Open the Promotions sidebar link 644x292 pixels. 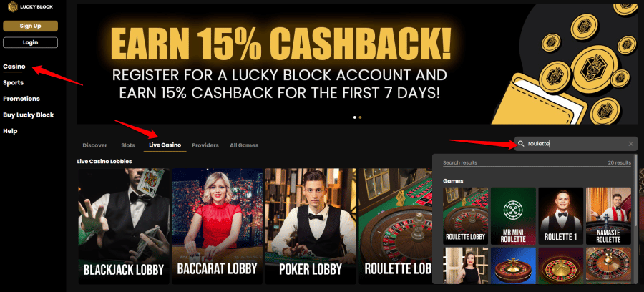[x=21, y=99]
